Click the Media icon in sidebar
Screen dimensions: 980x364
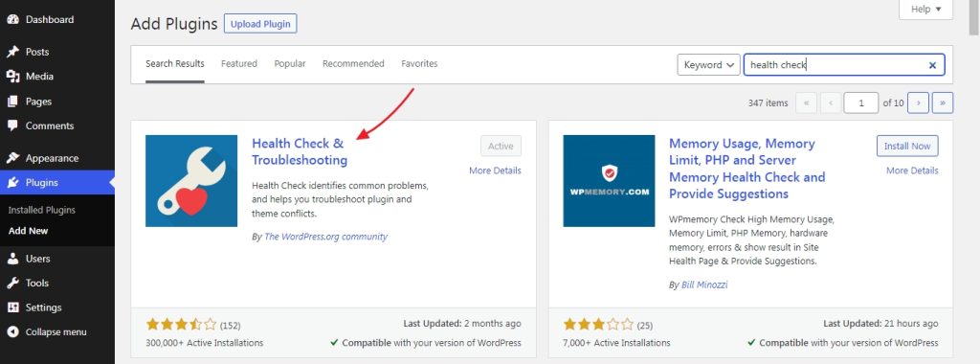click(13, 77)
